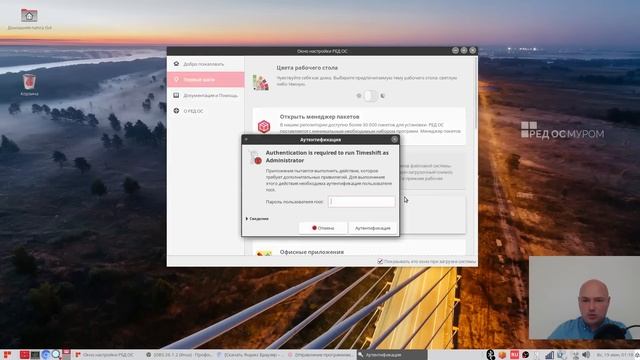Switch to the Аутентификация taskbar window

coord(391,355)
